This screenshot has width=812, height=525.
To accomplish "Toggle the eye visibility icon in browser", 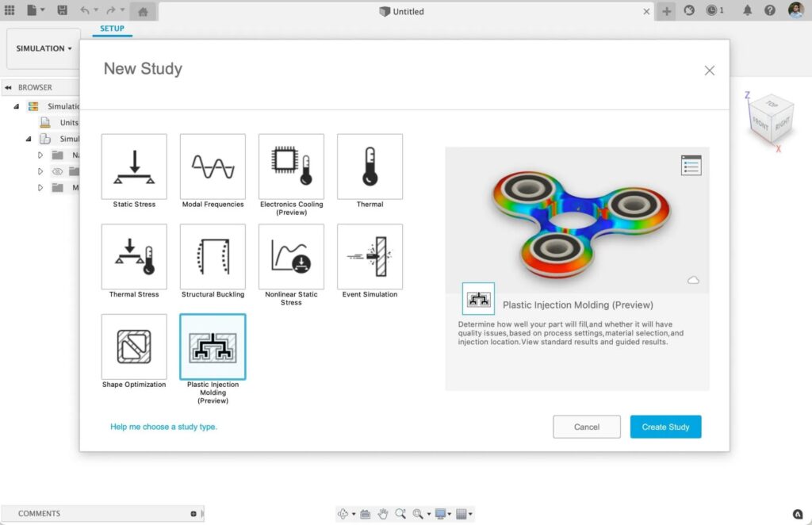I will click(57, 171).
